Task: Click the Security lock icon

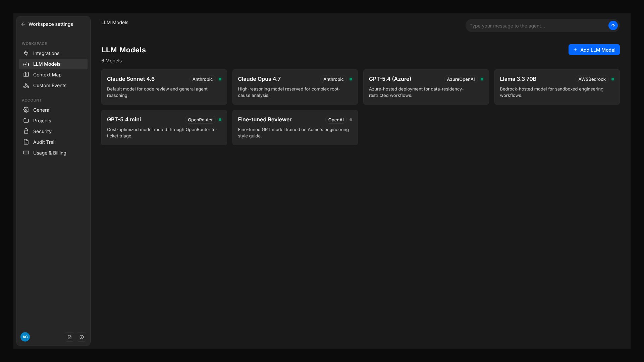Action: tap(26, 131)
